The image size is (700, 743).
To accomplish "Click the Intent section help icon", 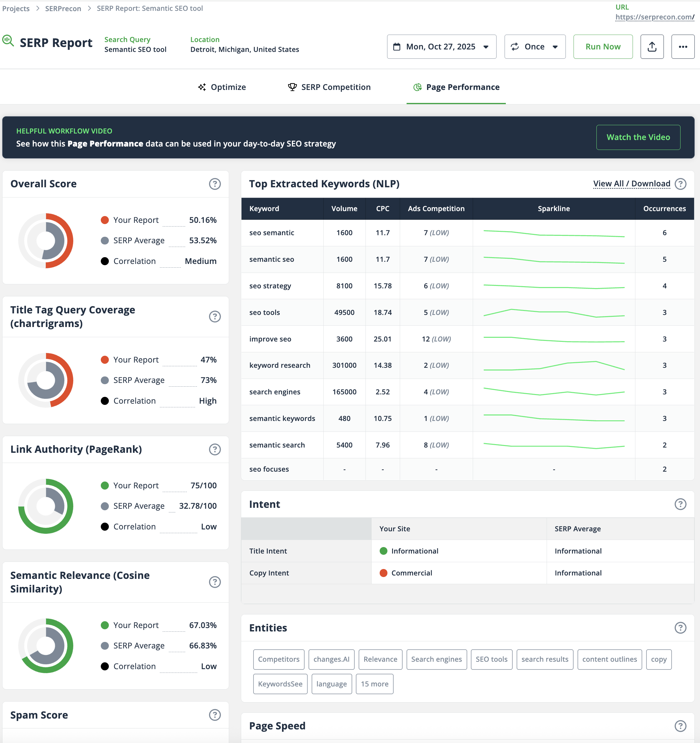I will pyautogui.click(x=680, y=504).
